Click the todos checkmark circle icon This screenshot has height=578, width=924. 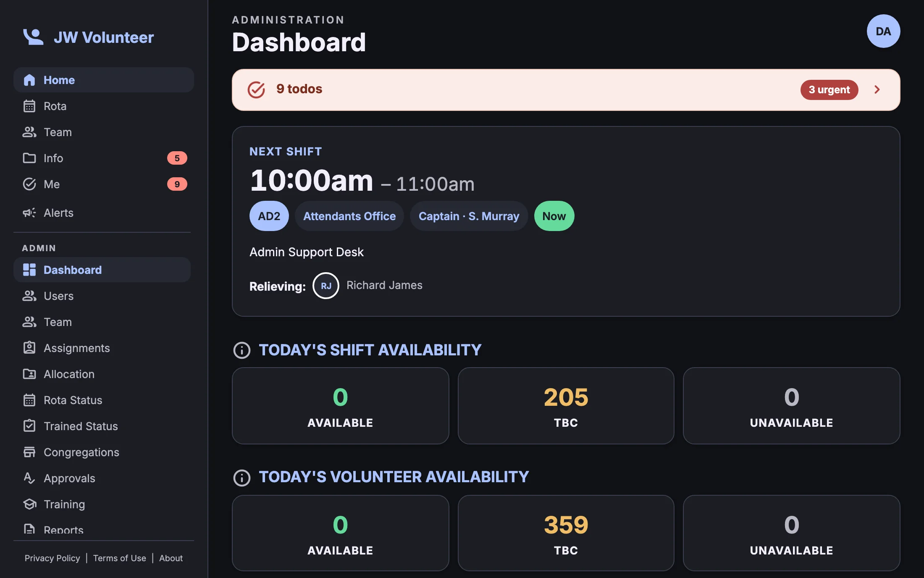click(x=256, y=89)
